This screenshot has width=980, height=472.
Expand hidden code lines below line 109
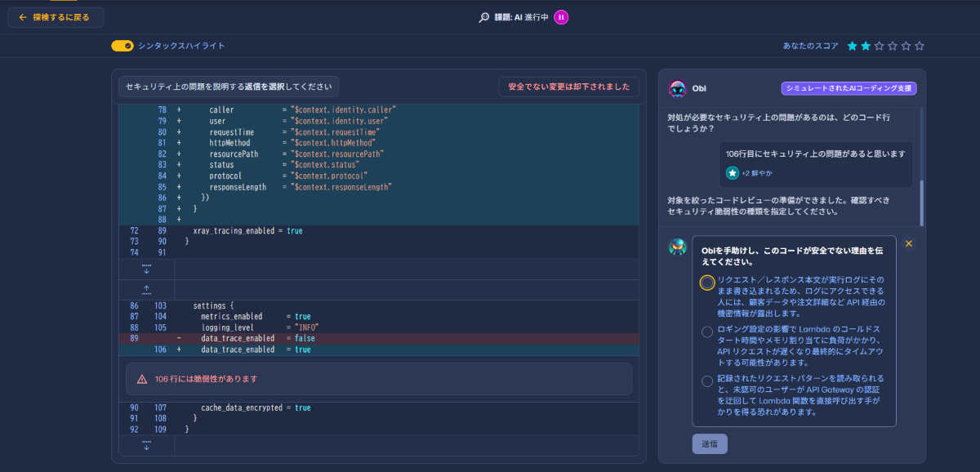[x=146, y=445]
